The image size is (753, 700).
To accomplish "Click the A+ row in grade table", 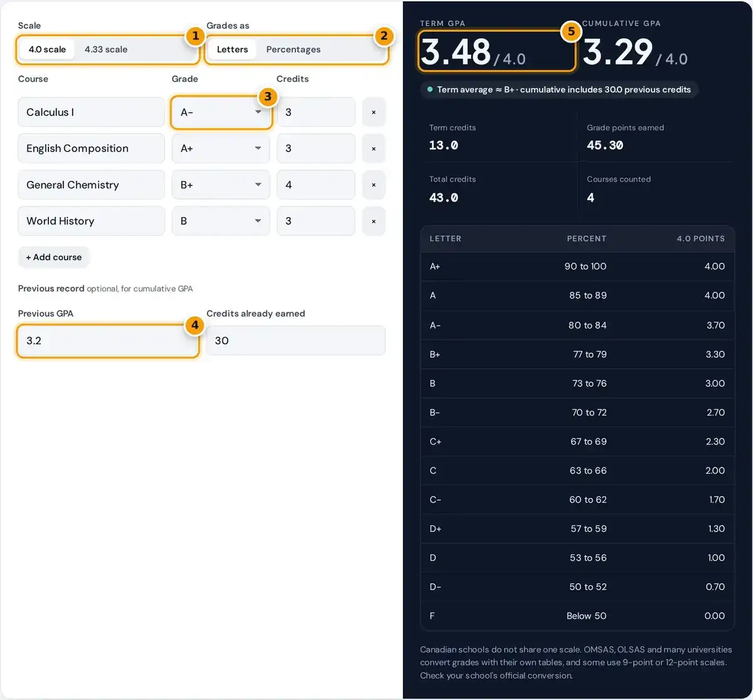I will (x=577, y=267).
